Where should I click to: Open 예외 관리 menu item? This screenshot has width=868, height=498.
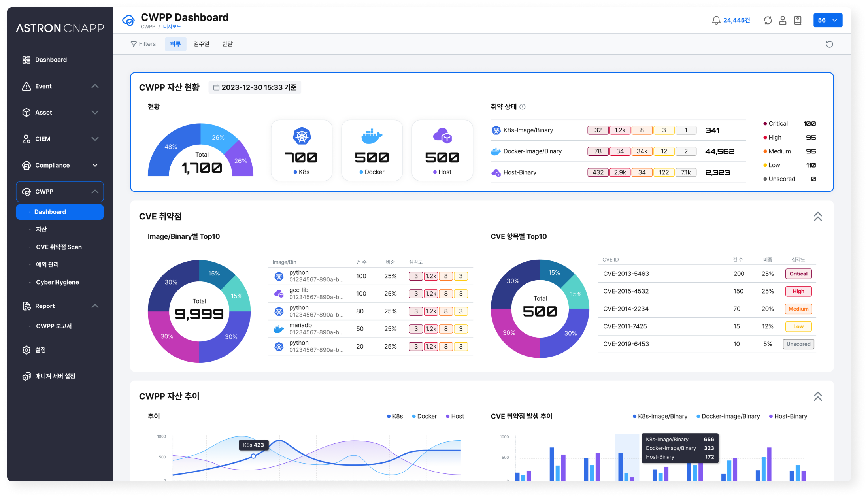point(47,264)
